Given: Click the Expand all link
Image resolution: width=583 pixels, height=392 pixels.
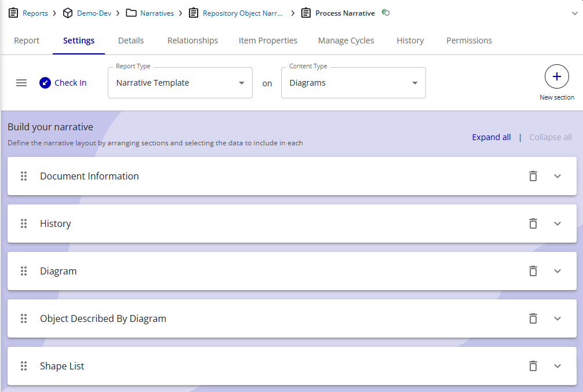Looking at the screenshot, I should pyautogui.click(x=491, y=137).
